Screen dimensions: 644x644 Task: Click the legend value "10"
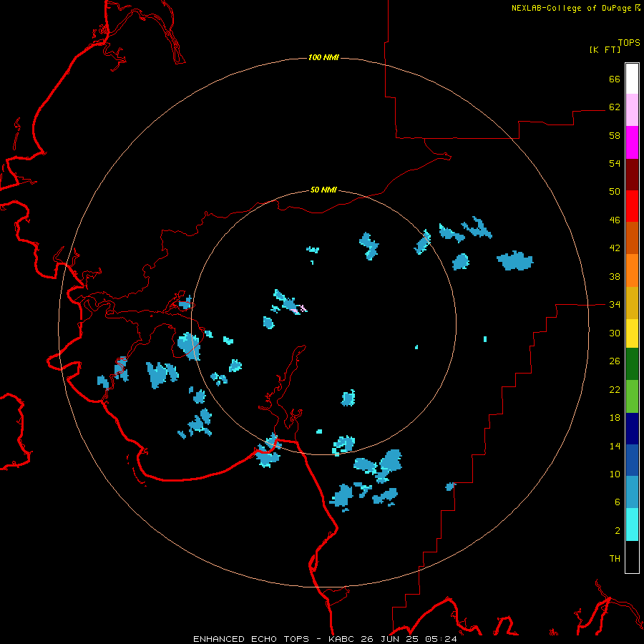click(615, 474)
